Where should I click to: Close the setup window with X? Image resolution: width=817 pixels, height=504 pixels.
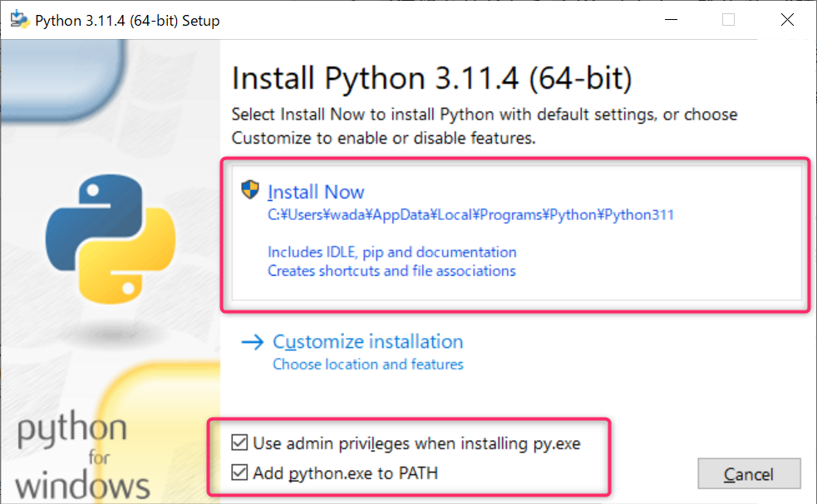(x=787, y=20)
